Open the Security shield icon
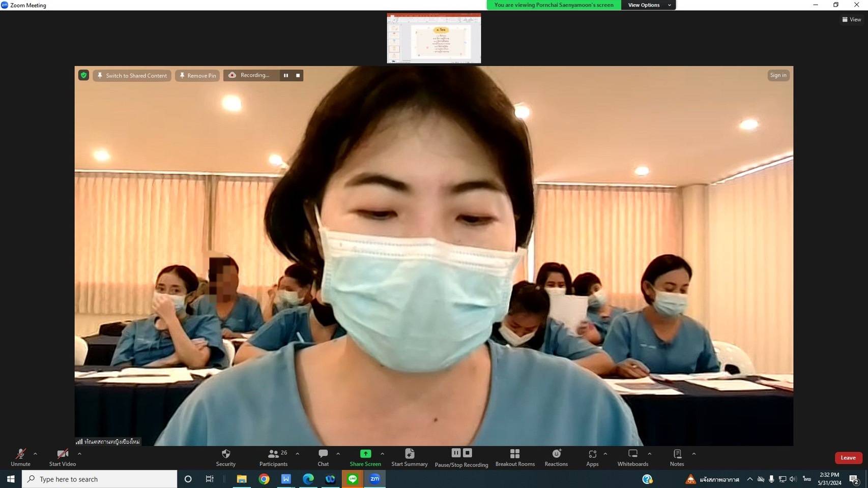This screenshot has height=488, width=868. tap(226, 454)
